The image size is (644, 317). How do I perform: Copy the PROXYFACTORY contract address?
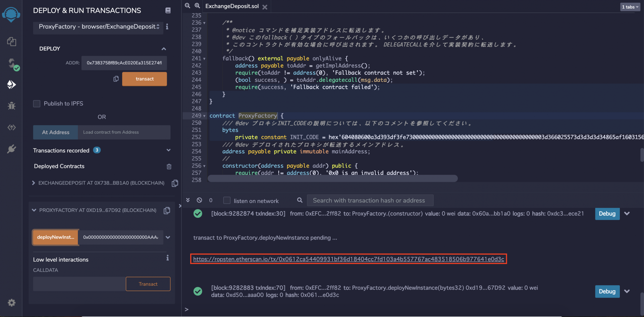coord(167,210)
